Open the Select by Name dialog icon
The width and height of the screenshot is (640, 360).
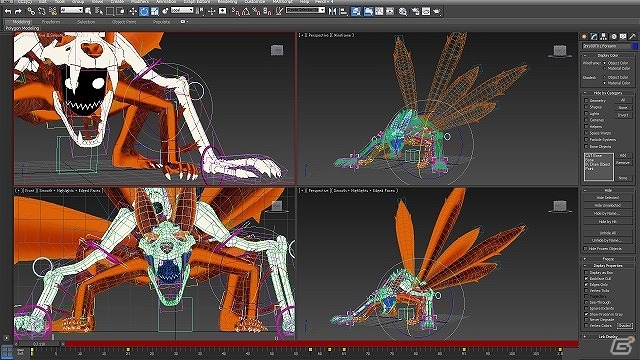(99, 11)
